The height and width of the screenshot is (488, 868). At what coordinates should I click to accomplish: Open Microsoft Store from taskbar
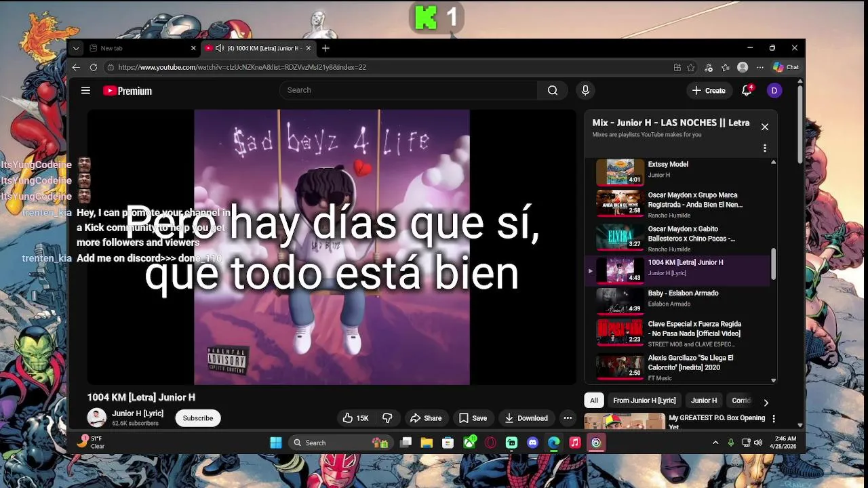click(448, 443)
